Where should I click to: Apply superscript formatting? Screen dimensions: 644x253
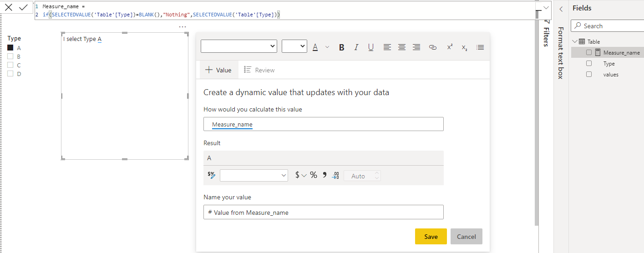(450, 47)
